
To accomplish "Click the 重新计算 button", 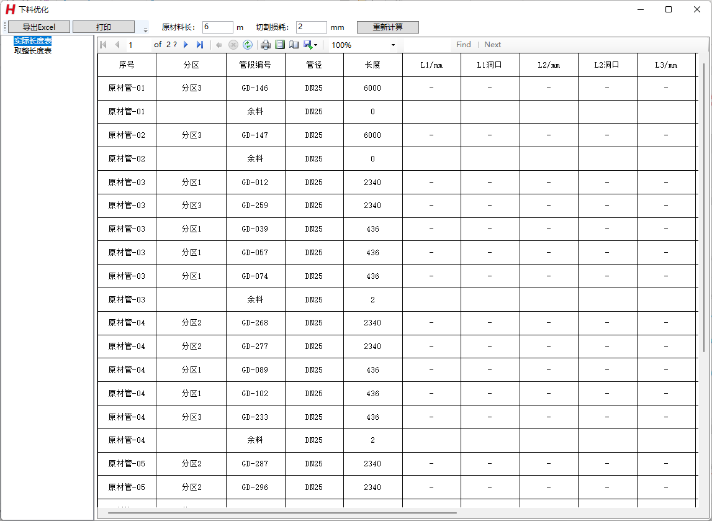I will (x=387, y=27).
